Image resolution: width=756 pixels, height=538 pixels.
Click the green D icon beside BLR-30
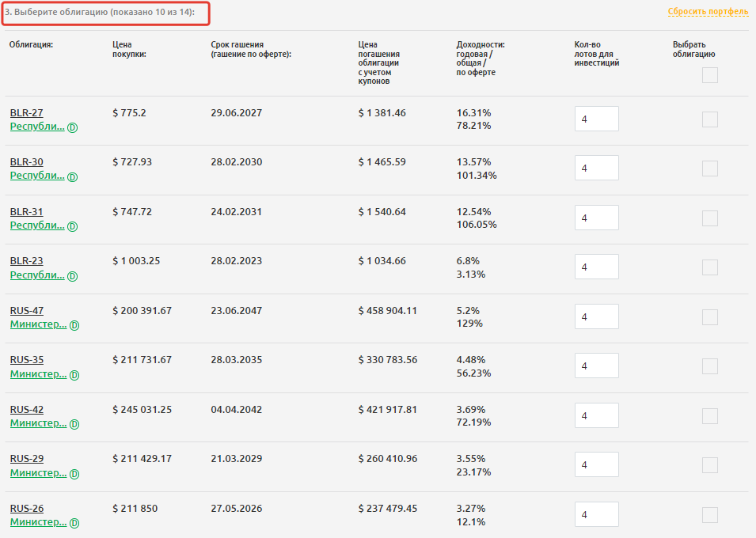click(x=72, y=177)
